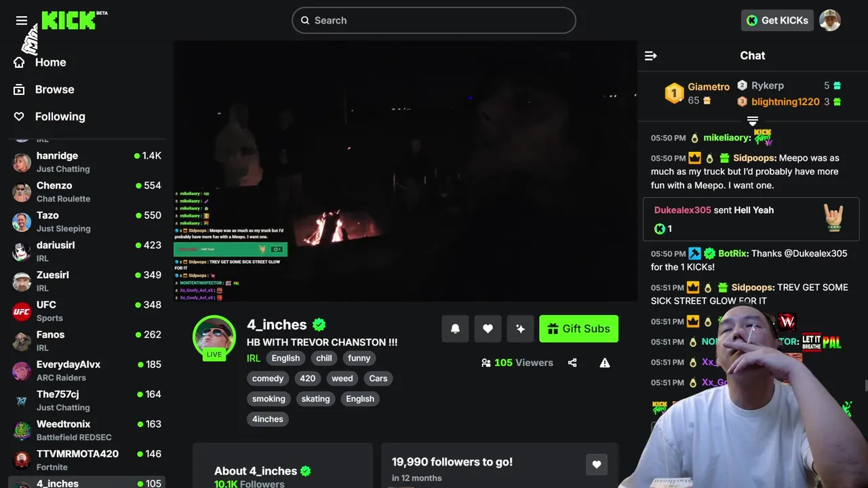
Task: Open the user profile avatar menu
Action: (x=830, y=20)
